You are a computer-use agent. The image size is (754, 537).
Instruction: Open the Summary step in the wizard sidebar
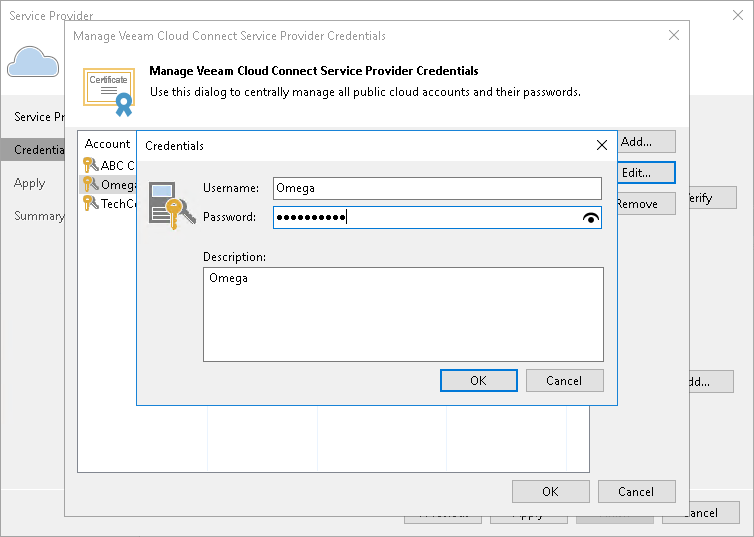pos(39,216)
